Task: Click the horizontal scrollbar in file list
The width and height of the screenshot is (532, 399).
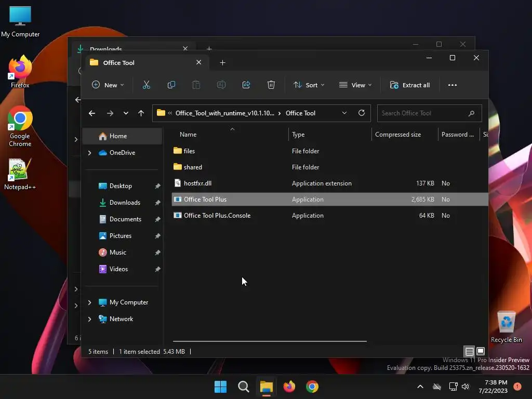Action: click(270, 341)
